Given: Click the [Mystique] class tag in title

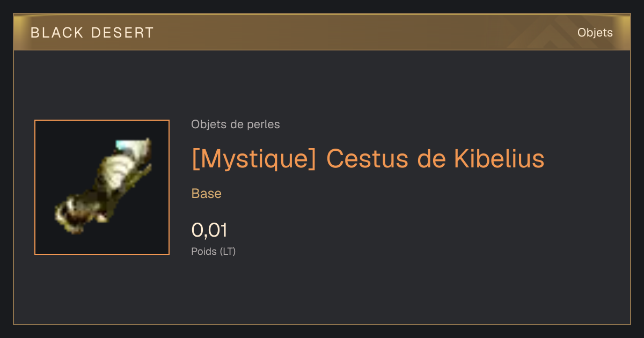Looking at the screenshot, I should (x=254, y=159).
